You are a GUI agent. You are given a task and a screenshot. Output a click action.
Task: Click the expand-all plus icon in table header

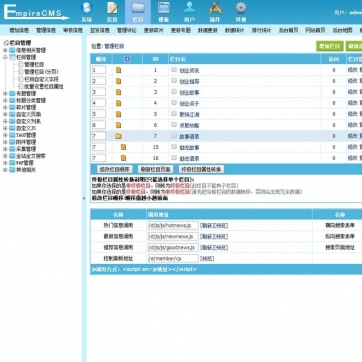(x=127, y=59)
